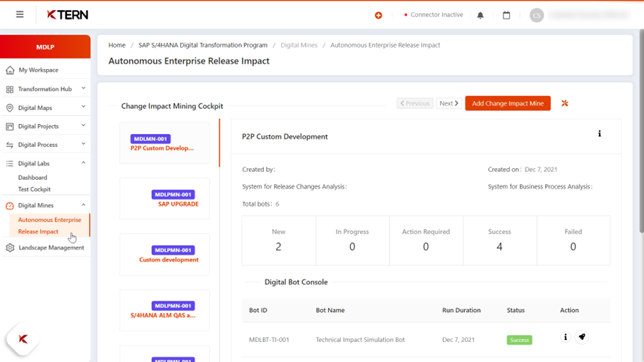Click the Landscape Management gear icon
This screenshot has height=362, width=644.
coord(10,248)
